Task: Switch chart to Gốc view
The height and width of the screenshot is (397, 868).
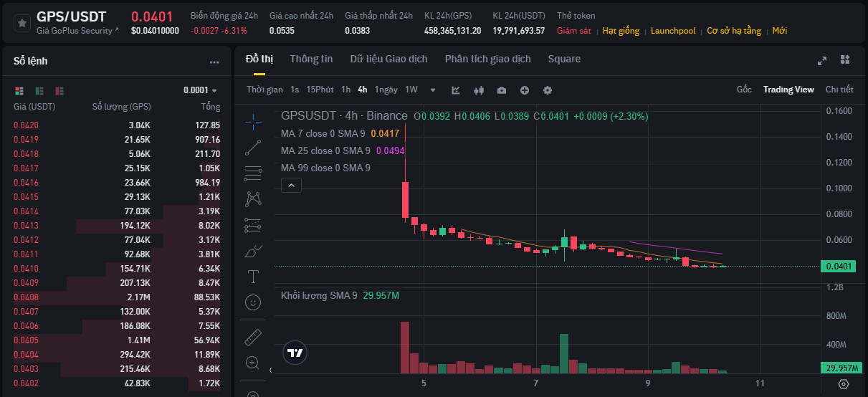Action: point(744,90)
